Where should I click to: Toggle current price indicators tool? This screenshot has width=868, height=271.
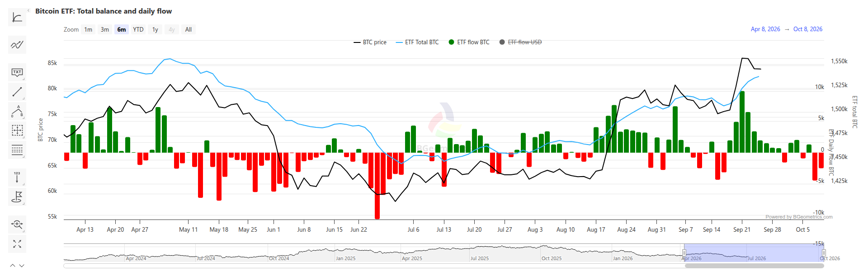coord(17,45)
